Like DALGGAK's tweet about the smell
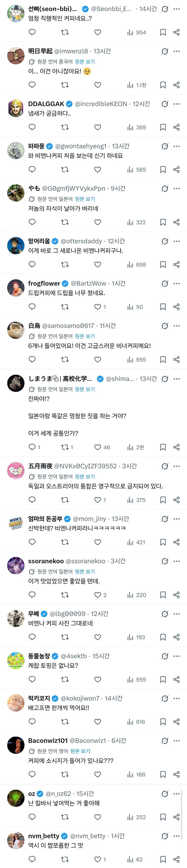Image resolution: width=187 pixels, height=868 pixels. point(97,127)
